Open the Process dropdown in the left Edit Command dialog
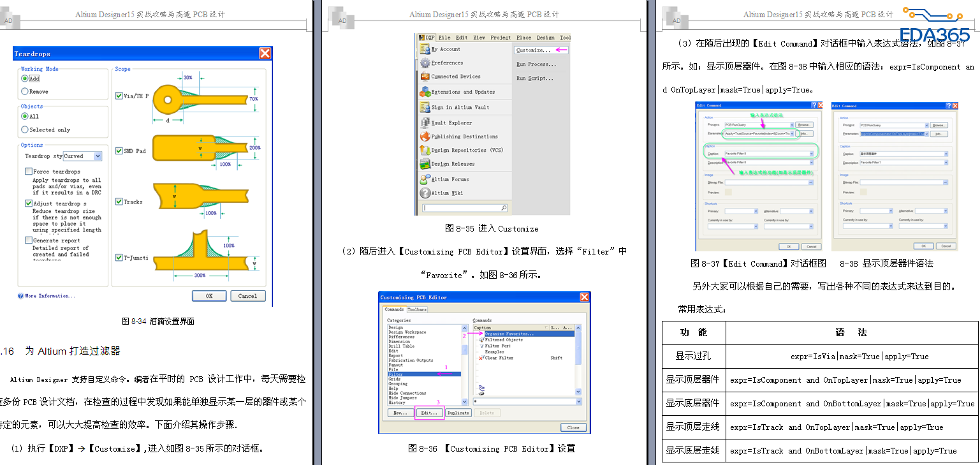Screen dimensions: 980x465 [792, 125]
